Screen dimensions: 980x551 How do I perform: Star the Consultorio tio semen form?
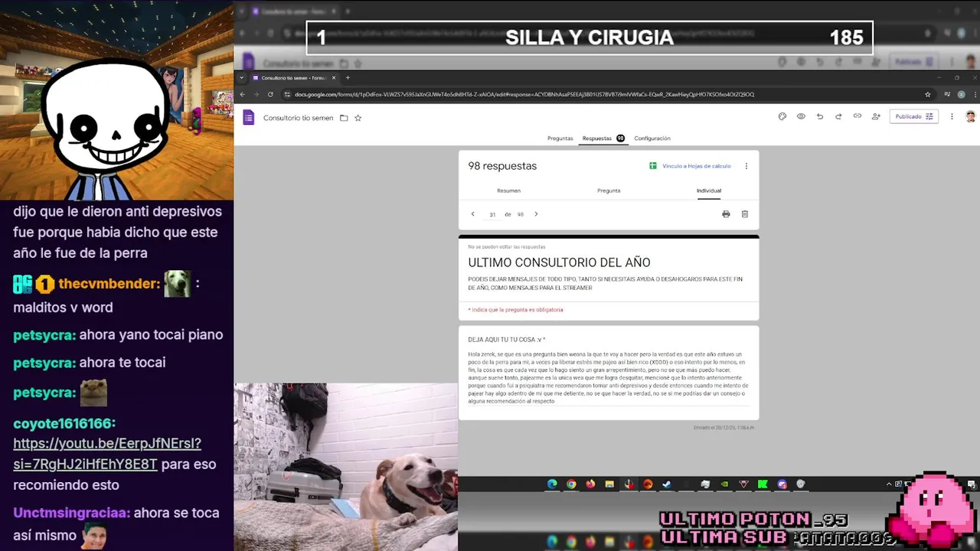pyautogui.click(x=358, y=118)
